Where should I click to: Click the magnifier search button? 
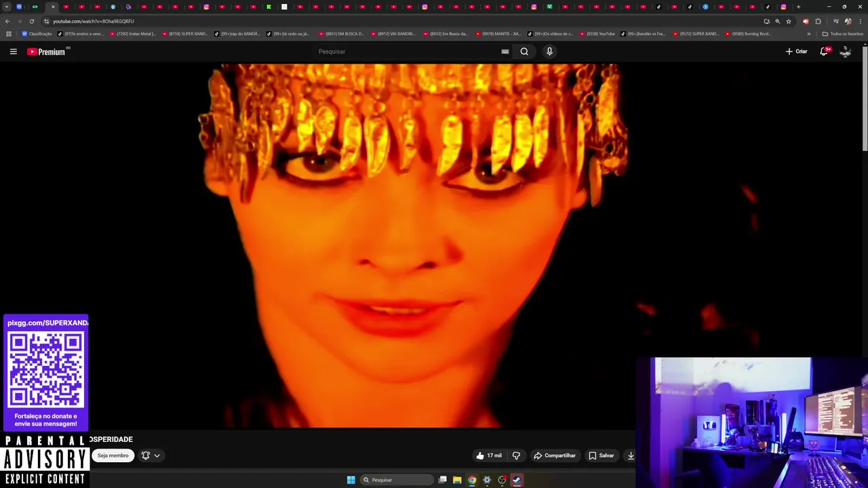pos(524,52)
